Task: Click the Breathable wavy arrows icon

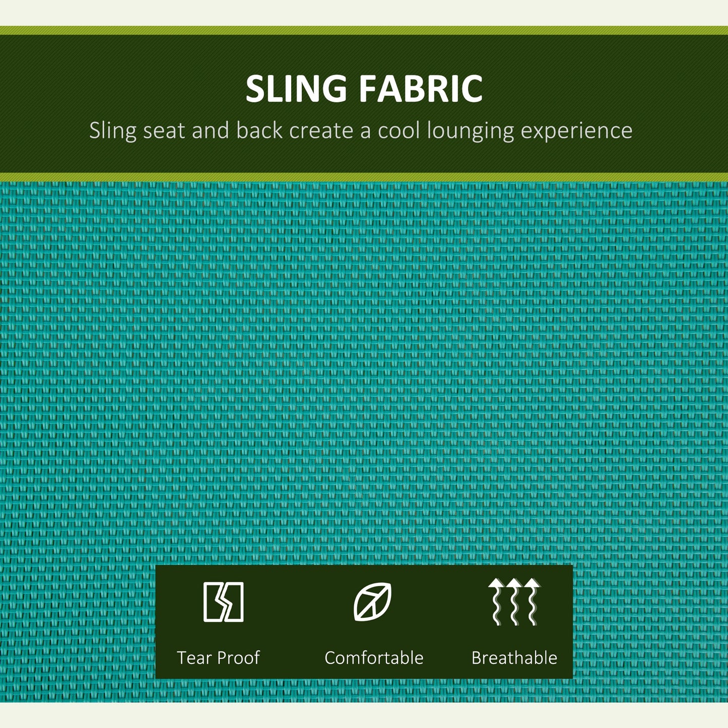Action: pyautogui.click(x=514, y=602)
